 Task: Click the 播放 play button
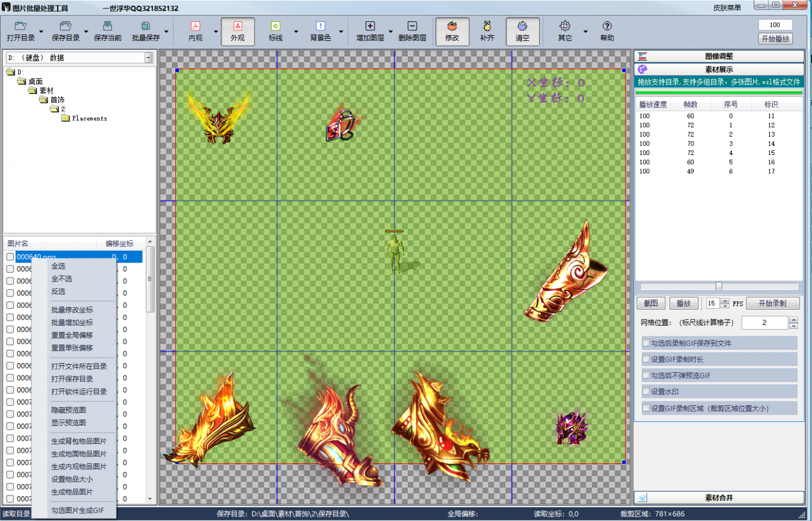[x=684, y=303]
